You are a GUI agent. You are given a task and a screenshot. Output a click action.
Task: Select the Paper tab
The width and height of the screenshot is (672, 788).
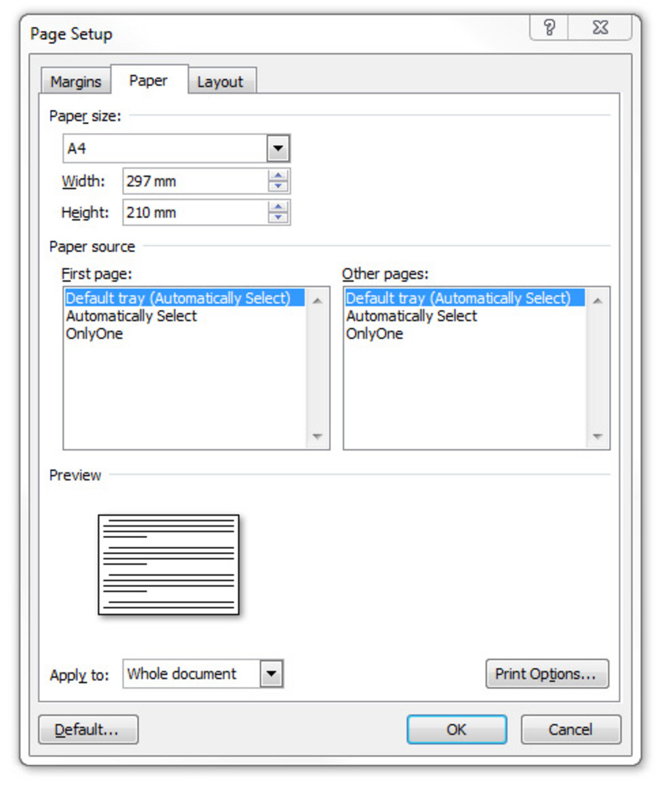pos(148,81)
